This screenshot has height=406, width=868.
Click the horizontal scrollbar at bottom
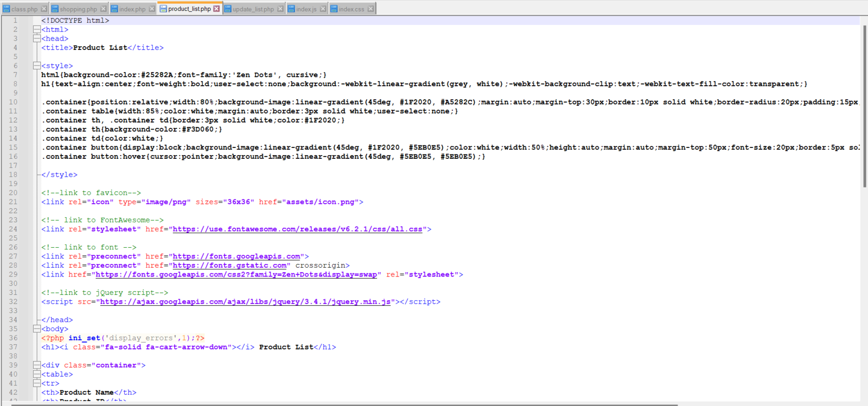[344, 404]
